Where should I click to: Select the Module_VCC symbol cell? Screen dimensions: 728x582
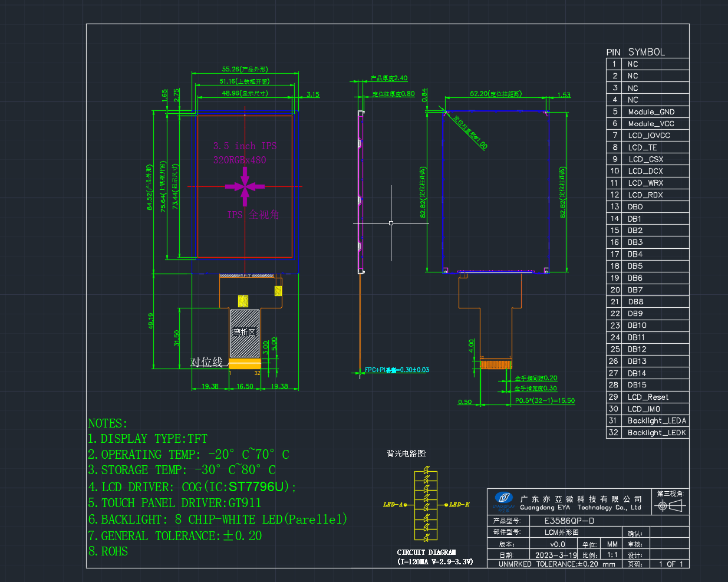tap(655, 124)
